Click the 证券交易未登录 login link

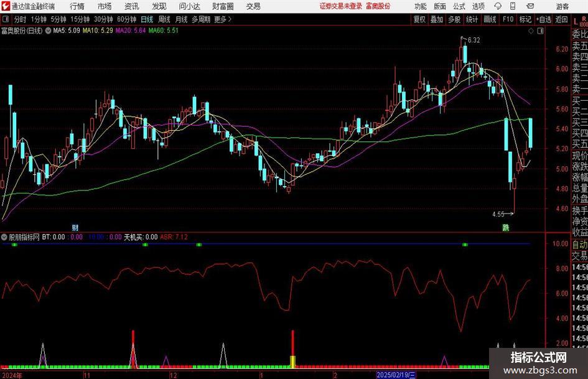[x=341, y=6]
